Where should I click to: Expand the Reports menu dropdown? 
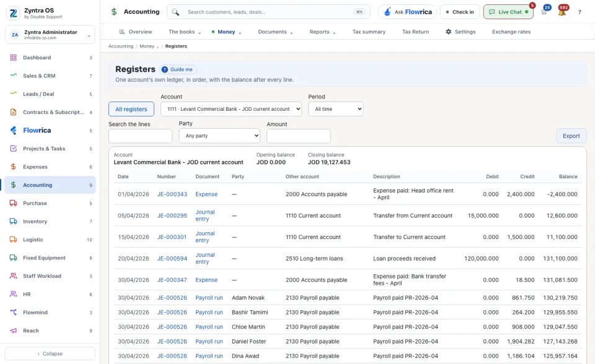click(x=322, y=32)
